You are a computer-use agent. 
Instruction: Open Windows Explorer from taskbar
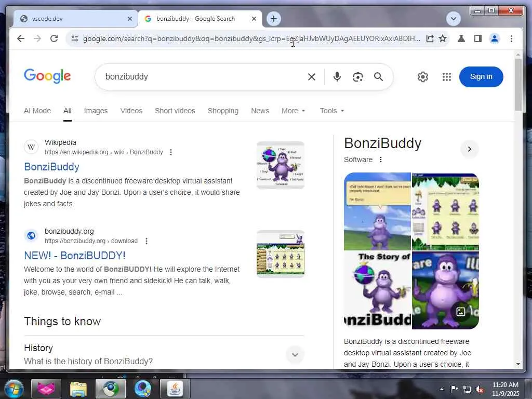pos(78,389)
